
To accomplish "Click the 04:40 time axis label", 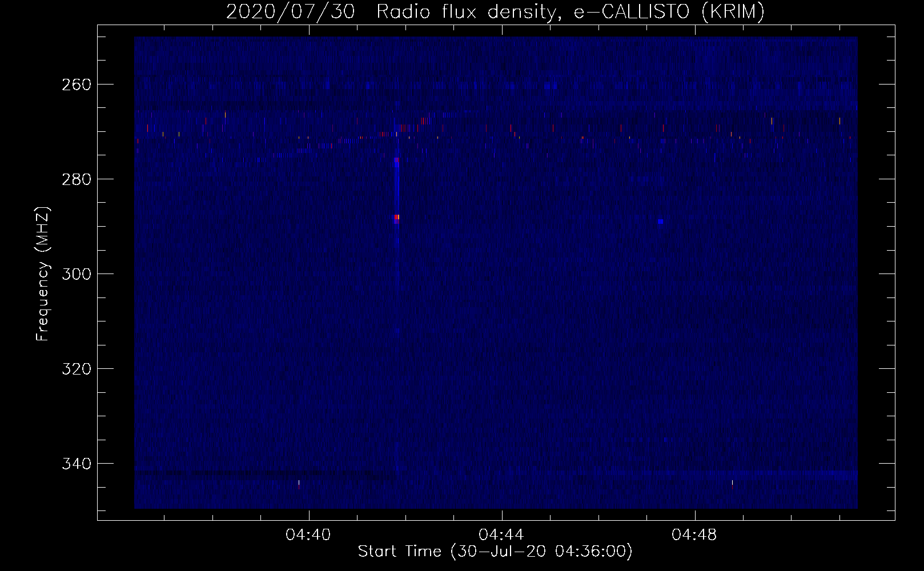I will tap(308, 535).
